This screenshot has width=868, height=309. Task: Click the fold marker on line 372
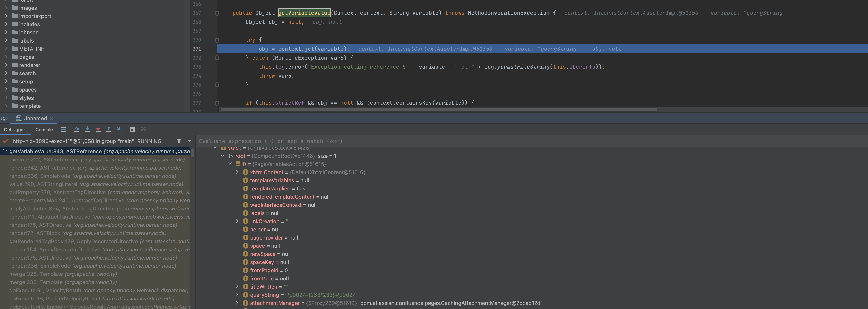(x=217, y=58)
